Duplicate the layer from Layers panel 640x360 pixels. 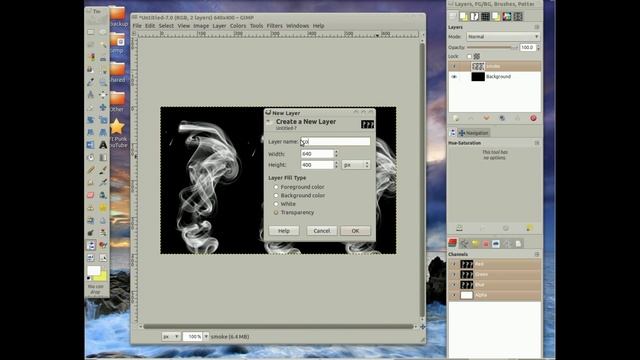point(502,118)
